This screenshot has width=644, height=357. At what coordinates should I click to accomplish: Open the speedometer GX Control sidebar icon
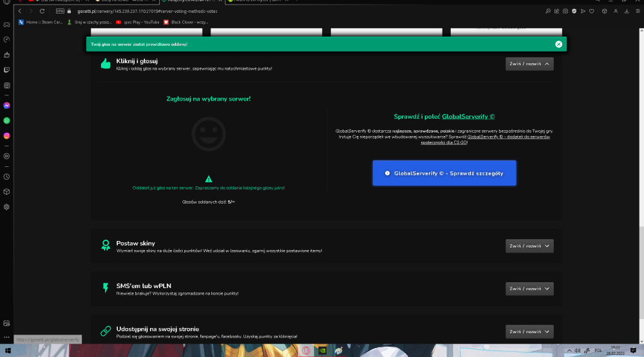coord(6,39)
